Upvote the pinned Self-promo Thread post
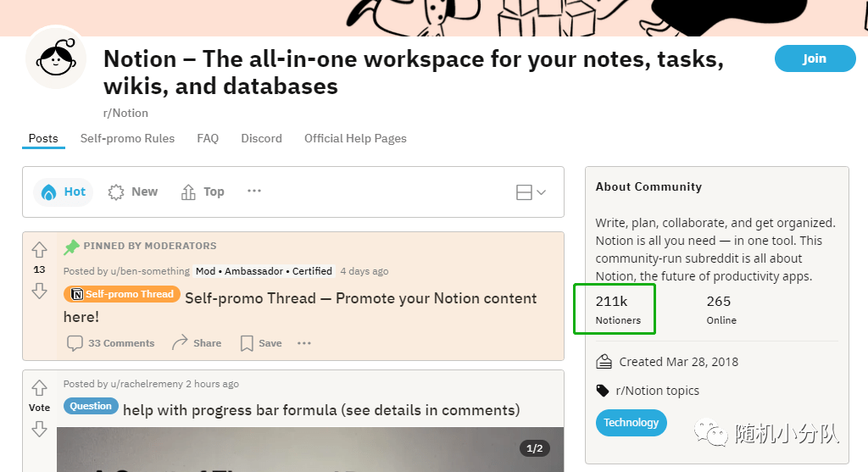The height and width of the screenshot is (472, 868). coord(39,249)
